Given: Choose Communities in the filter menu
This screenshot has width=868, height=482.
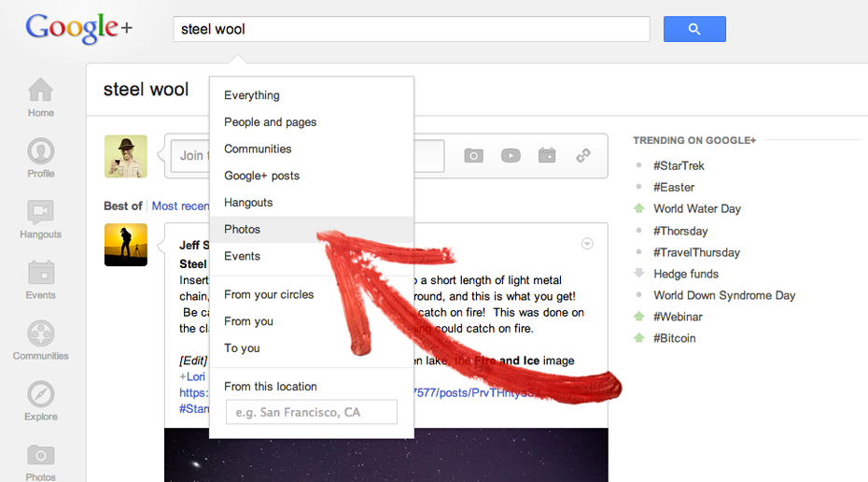Looking at the screenshot, I should [258, 149].
